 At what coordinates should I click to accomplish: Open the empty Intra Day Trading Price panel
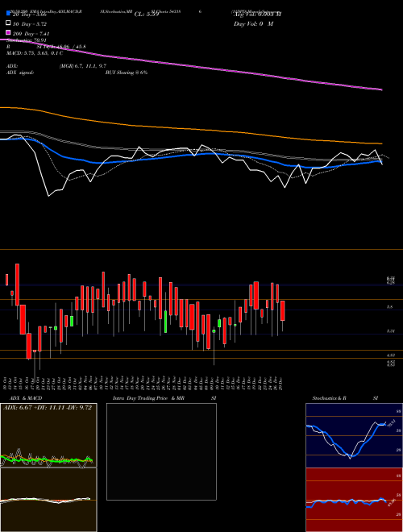pyautogui.click(x=161, y=451)
